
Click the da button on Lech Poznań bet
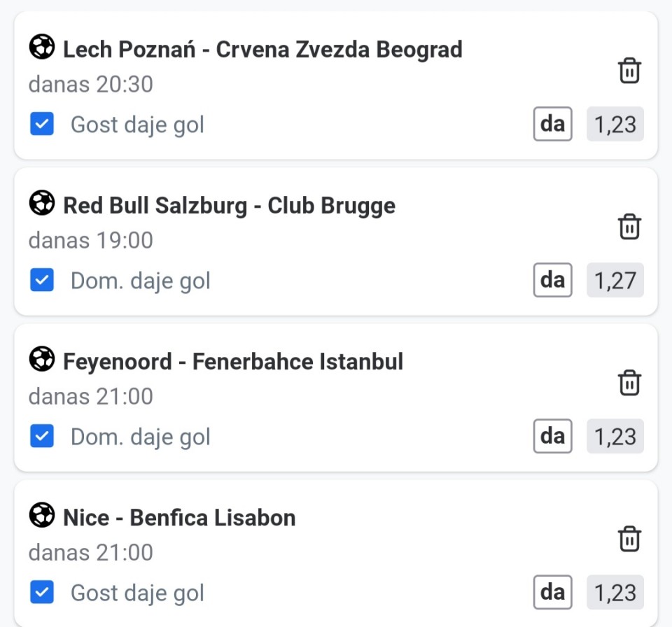[552, 124]
